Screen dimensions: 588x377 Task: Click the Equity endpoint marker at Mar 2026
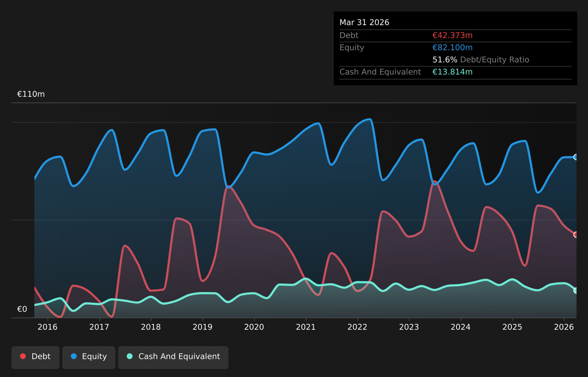(576, 157)
